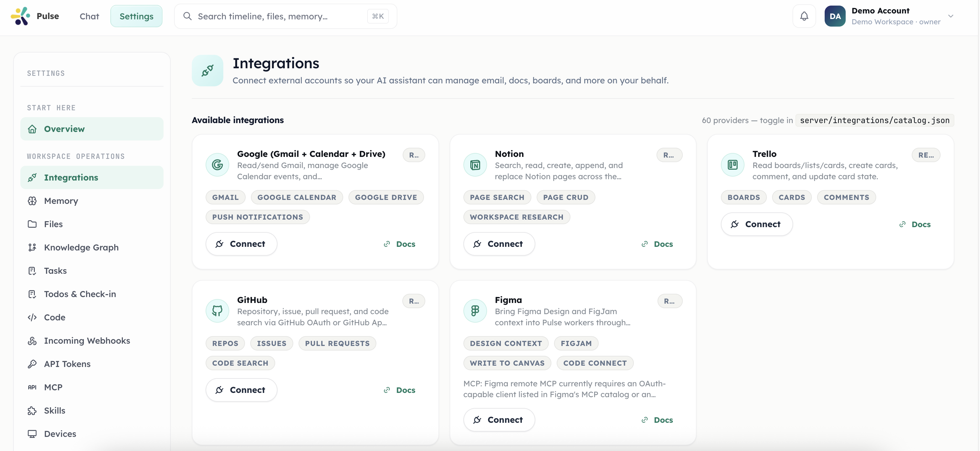Open Todos & Check-in settings
Image resolution: width=980 pixels, height=451 pixels.
point(92,294)
